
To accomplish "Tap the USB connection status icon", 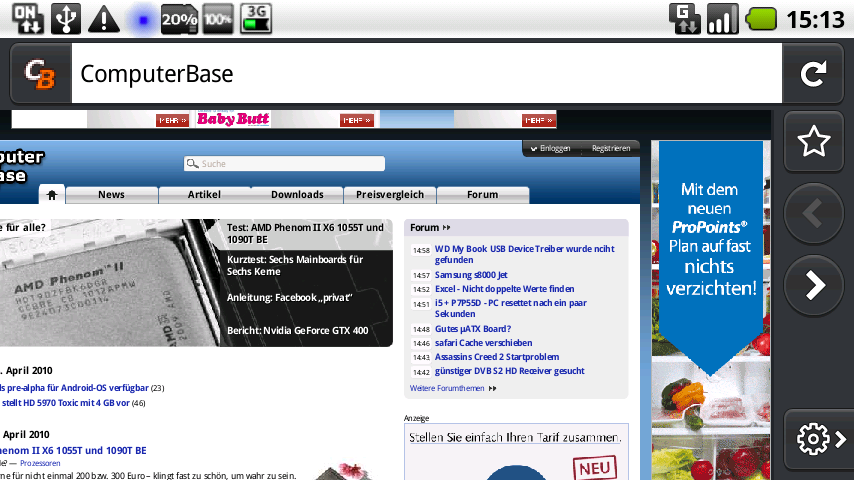I will (66, 19).
